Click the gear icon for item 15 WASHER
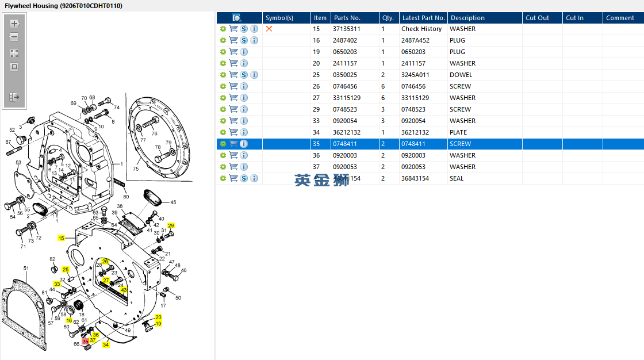 (x=223, y=29)
